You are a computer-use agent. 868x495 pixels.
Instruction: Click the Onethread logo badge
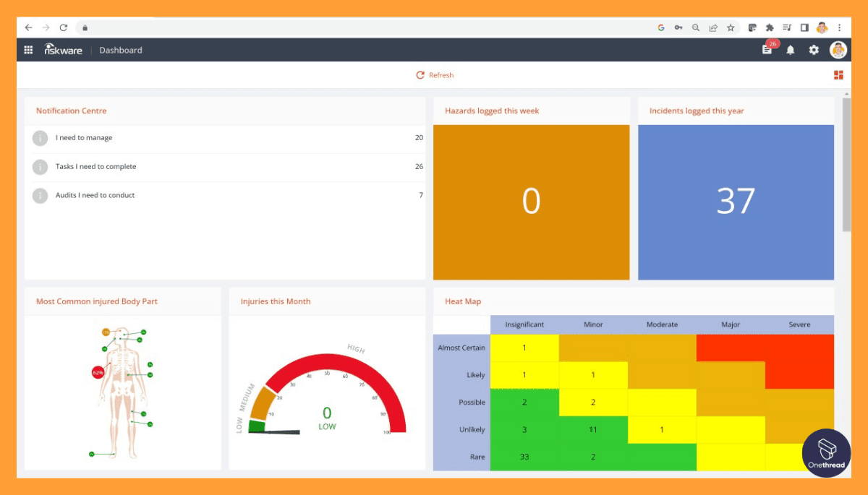pos(826,454)
